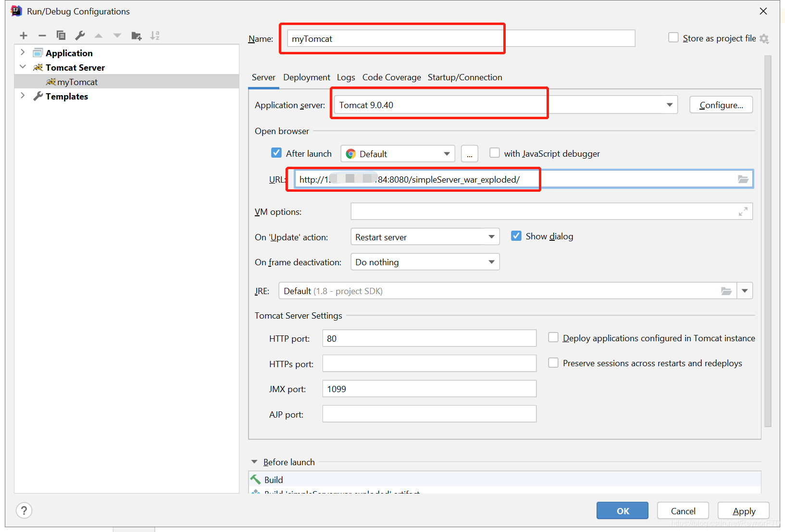Screen dimensions: 785x532
Task: Click the vertical scrollbar of the settings panel
Action: point(768,240)
